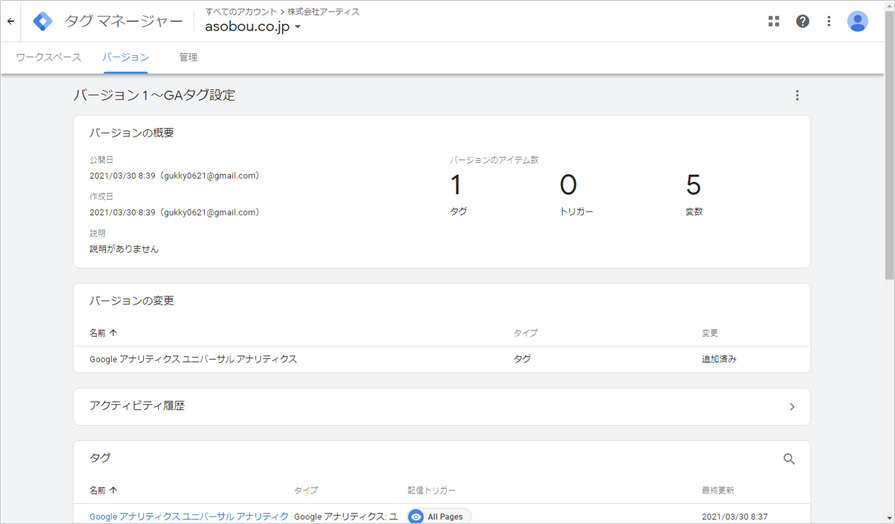This screenshot has height=524, width=895.
Task: Click the タイプ column header in バージョンの変更
Action: 525,333
